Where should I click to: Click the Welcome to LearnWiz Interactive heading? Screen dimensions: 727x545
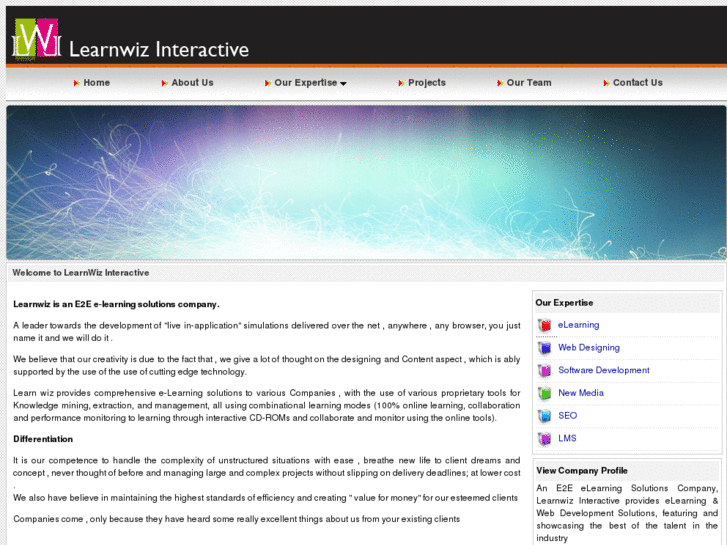tap(81, 273)
